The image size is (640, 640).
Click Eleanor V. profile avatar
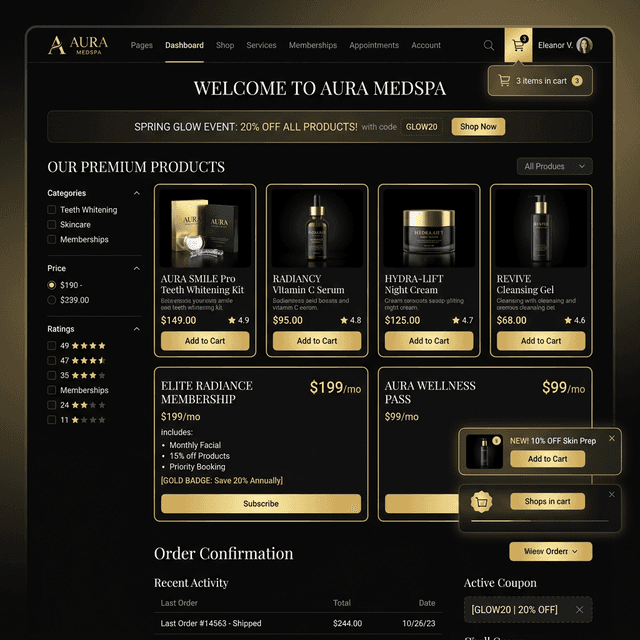tap(584, 45)
